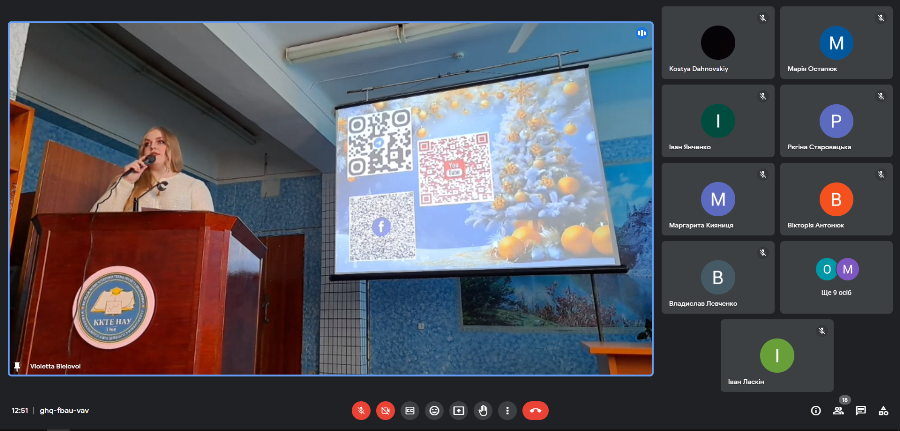Click the participant count badge 18
900x431 pixels.
pos(844,400)
